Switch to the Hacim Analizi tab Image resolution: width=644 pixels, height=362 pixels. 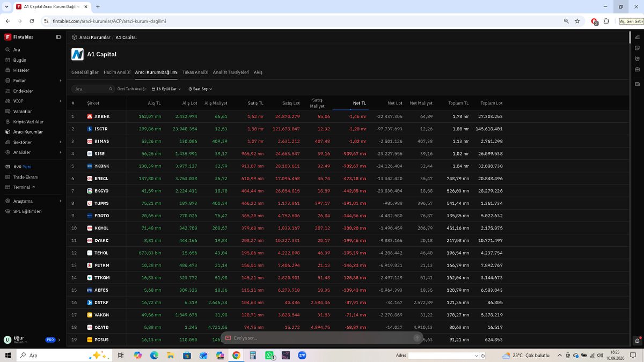click(x=117, y=72)
